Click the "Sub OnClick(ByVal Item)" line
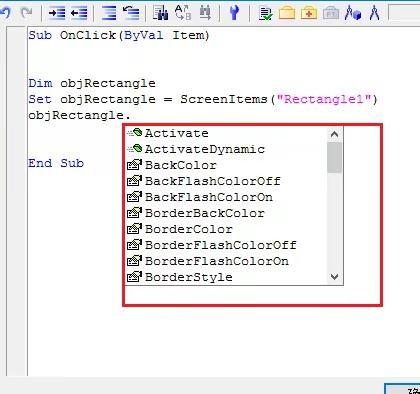The image size is (420, 394). 119,35
